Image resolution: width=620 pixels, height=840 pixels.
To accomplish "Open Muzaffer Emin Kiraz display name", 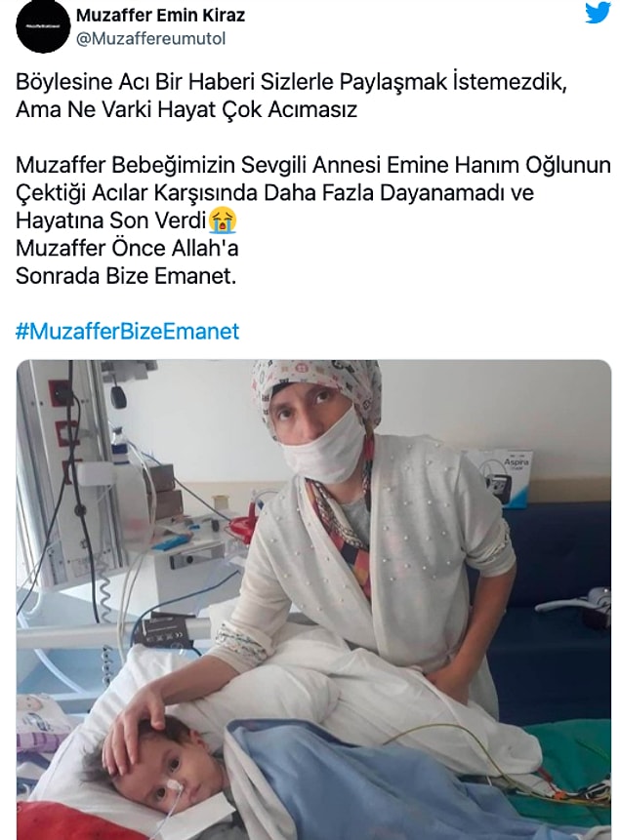I will click(x=160, y=15).
